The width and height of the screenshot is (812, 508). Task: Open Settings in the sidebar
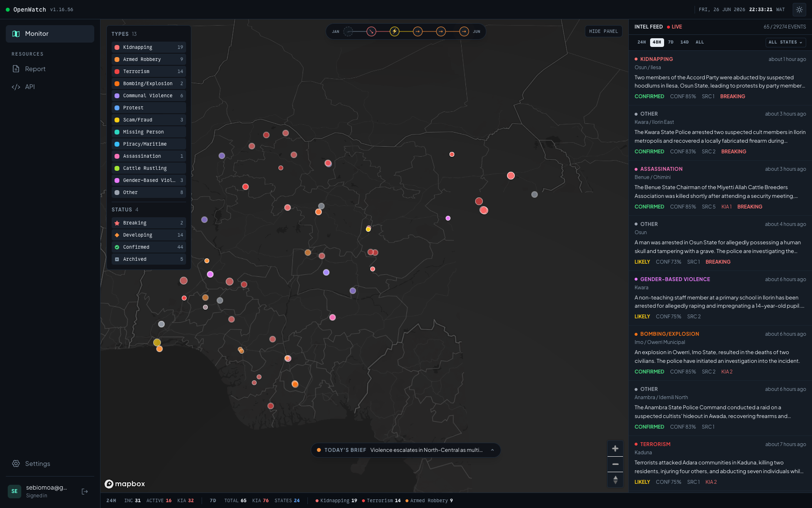coord(50,463)
